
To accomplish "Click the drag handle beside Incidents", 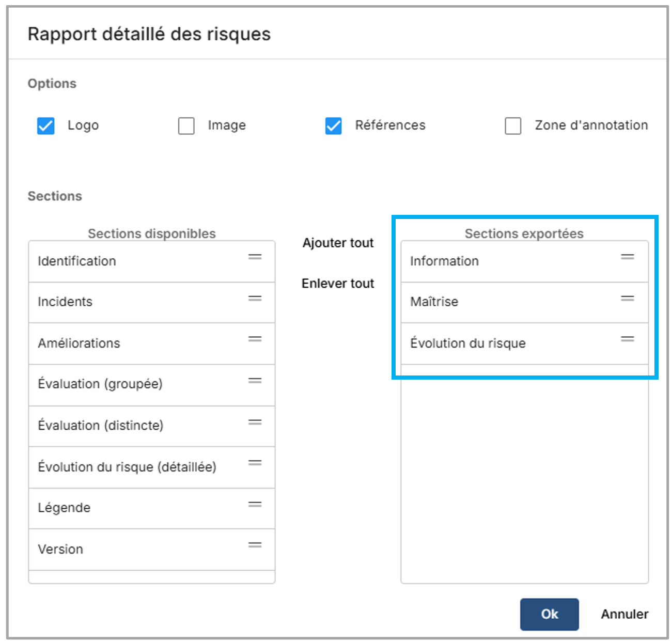I will [x=255, y=299].
